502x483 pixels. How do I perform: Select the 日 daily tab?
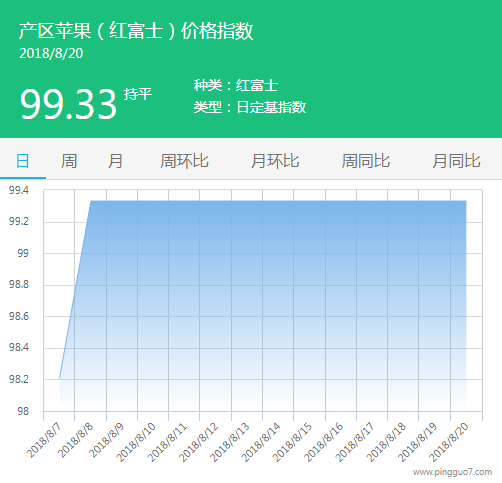pyautogui.click(x=23, y=161)
